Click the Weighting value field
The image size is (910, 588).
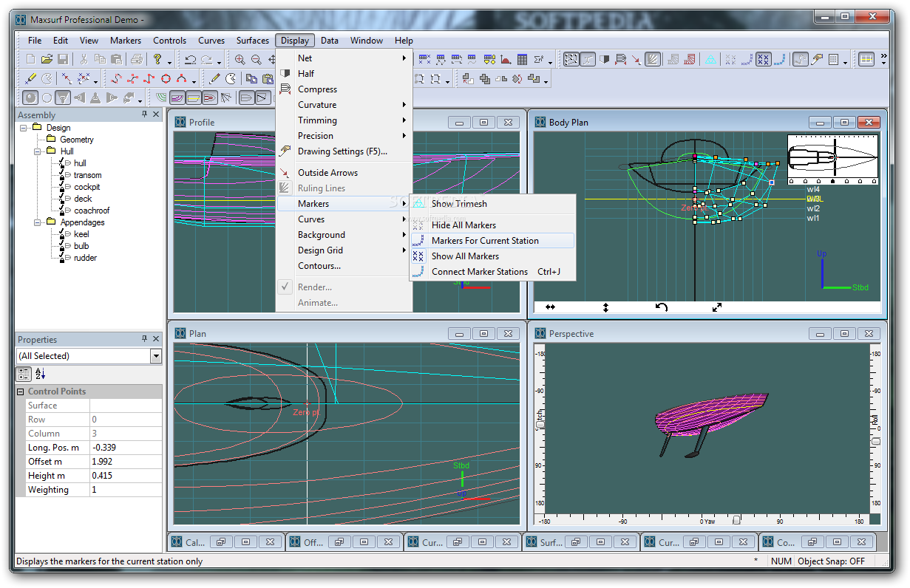126,490
